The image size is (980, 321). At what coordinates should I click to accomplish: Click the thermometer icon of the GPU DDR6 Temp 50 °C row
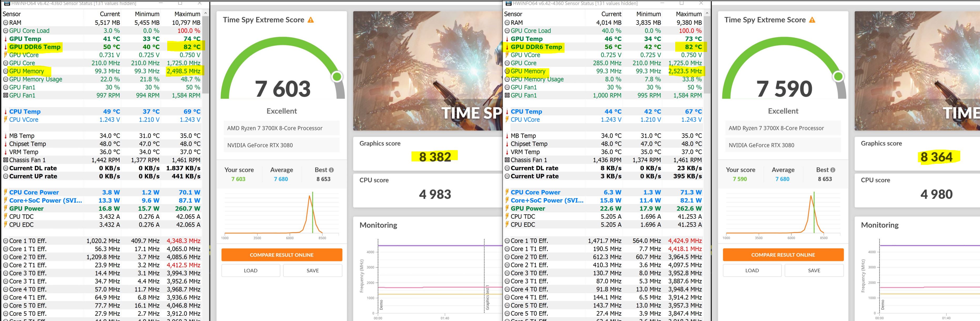pos(6,47)
